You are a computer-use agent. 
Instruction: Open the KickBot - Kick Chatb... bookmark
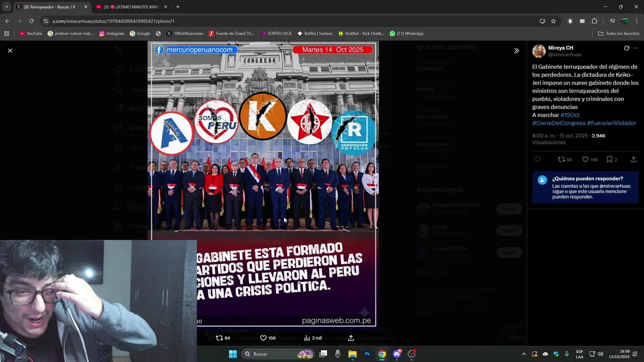[361, 34]
